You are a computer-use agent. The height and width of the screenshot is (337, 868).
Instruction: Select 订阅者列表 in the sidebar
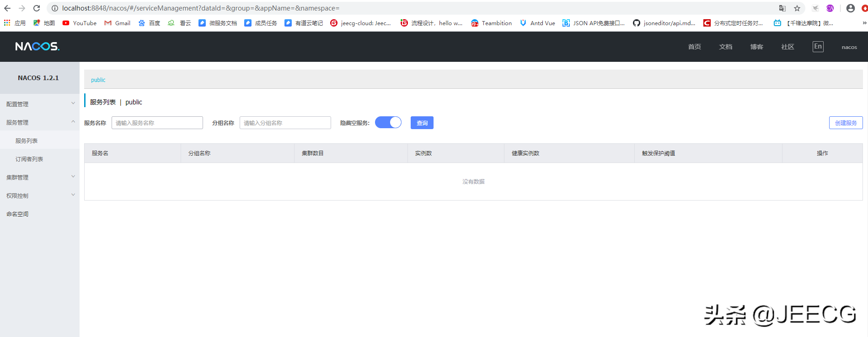(40, 159)
